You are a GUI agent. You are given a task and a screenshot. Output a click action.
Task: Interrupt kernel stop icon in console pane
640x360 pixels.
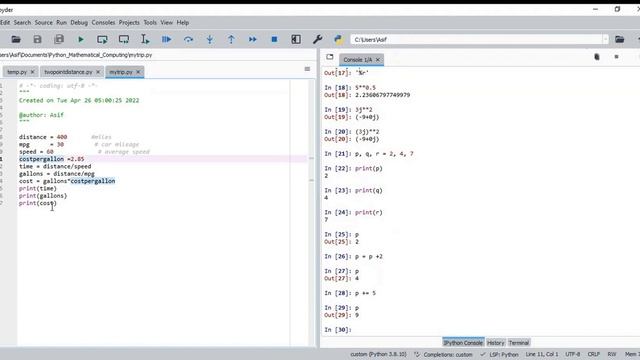click(616, 57)
